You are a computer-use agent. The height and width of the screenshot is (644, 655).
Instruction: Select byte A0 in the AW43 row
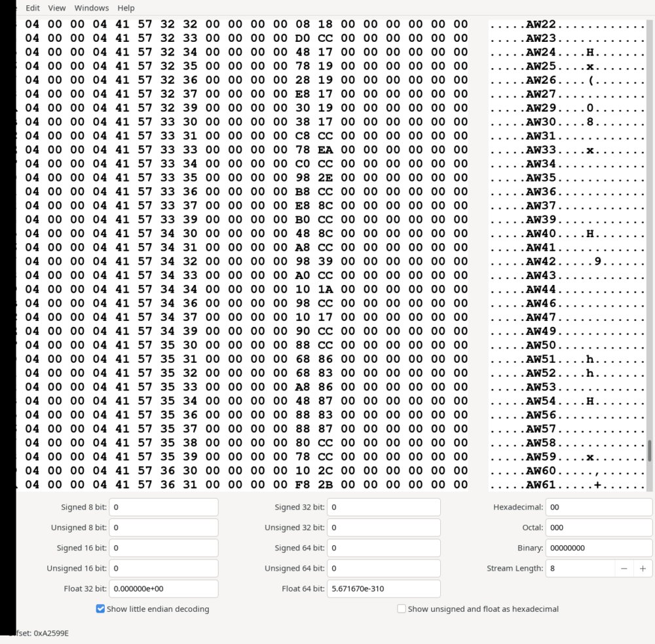(303, 275)
